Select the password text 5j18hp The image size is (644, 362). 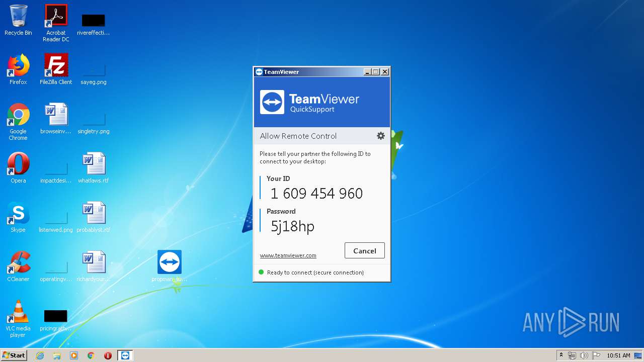(x=292, y=226)
